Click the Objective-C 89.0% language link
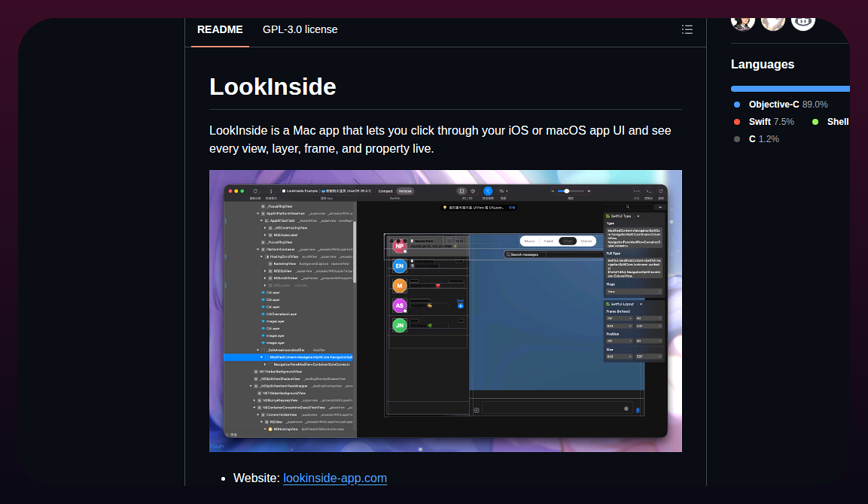This screenshot has width=868, height=504. (781, 105)
